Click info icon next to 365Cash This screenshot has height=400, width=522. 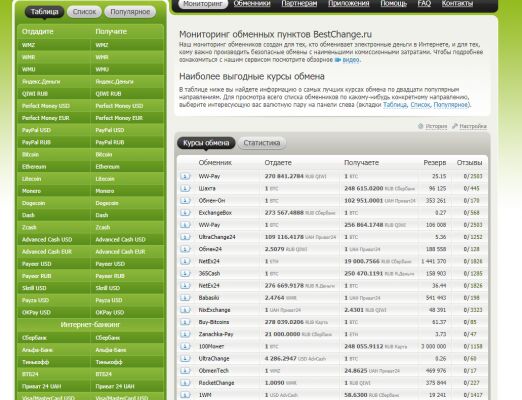[x=185, y=273]
